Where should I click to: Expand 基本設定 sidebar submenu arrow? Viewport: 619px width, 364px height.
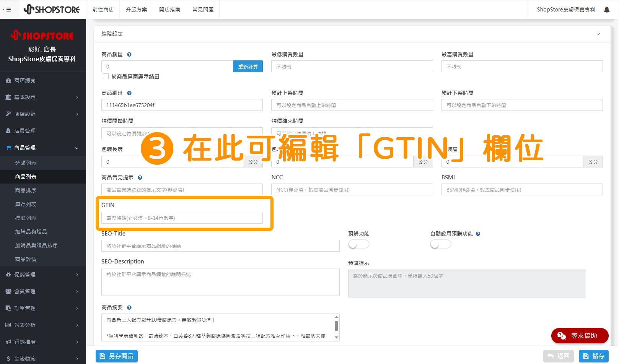[77, 97]
